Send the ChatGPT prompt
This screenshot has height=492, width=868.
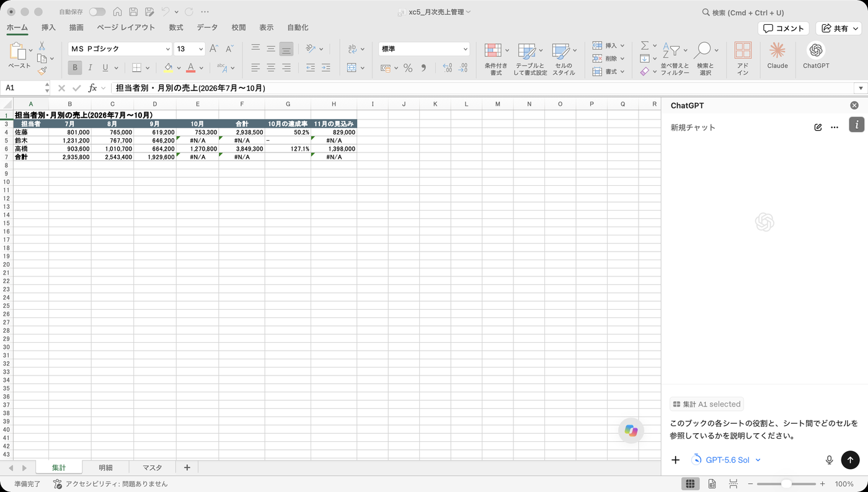pyautogui.click(x=850, y=460)
